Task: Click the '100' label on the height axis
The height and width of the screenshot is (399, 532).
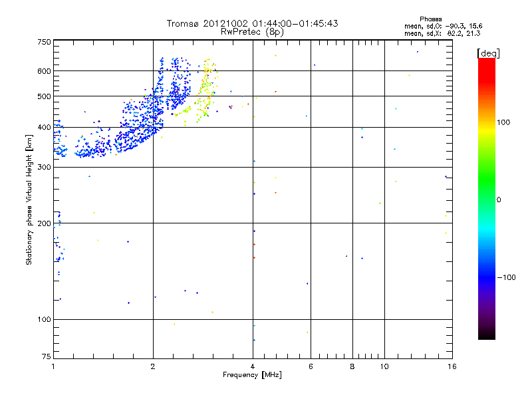Action: tap(44, 320)
